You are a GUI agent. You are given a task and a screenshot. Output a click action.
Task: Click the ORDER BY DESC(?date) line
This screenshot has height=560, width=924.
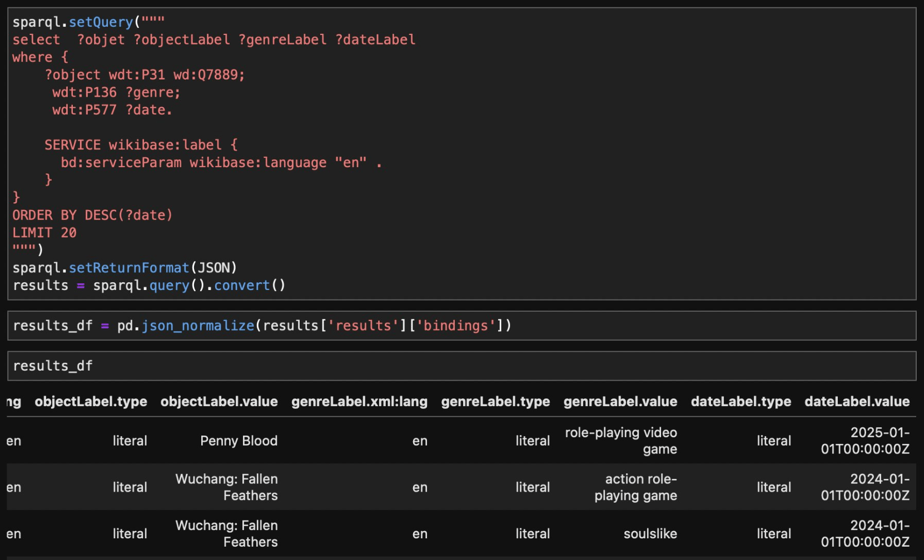tap(92, 215)
